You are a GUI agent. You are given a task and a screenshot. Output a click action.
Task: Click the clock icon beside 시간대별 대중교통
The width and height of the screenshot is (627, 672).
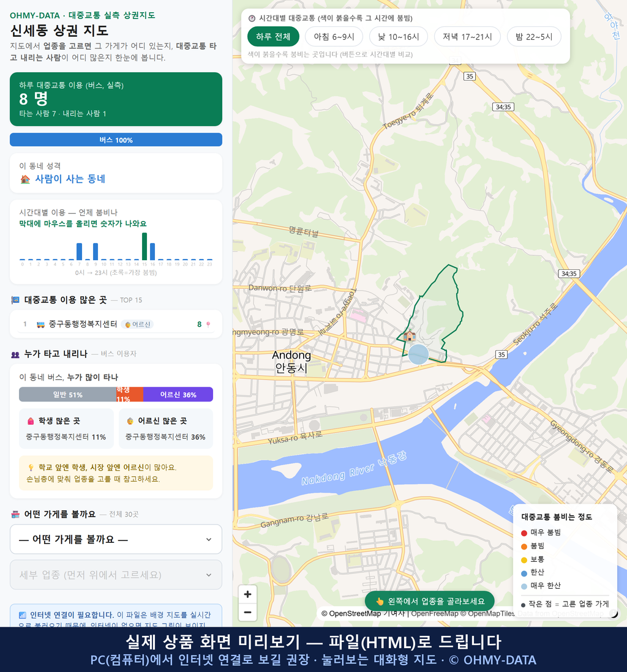click(252, 18)
